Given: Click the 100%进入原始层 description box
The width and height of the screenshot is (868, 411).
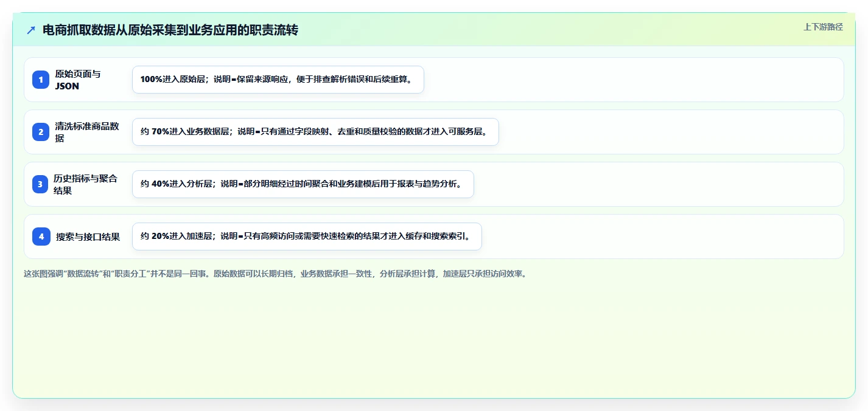Looking at the screenshot, I should tap(278, 80).
